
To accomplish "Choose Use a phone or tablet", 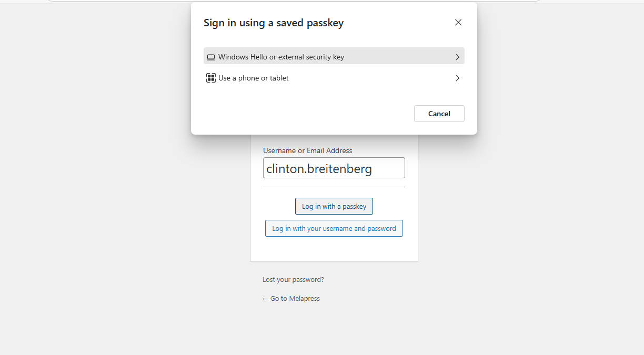I will (254, 78).
